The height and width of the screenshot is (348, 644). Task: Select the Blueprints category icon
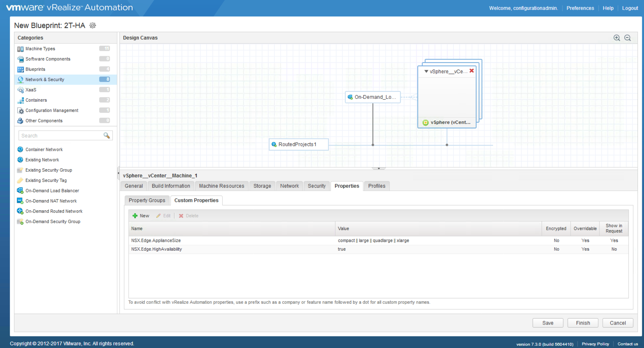click(20, 69)
